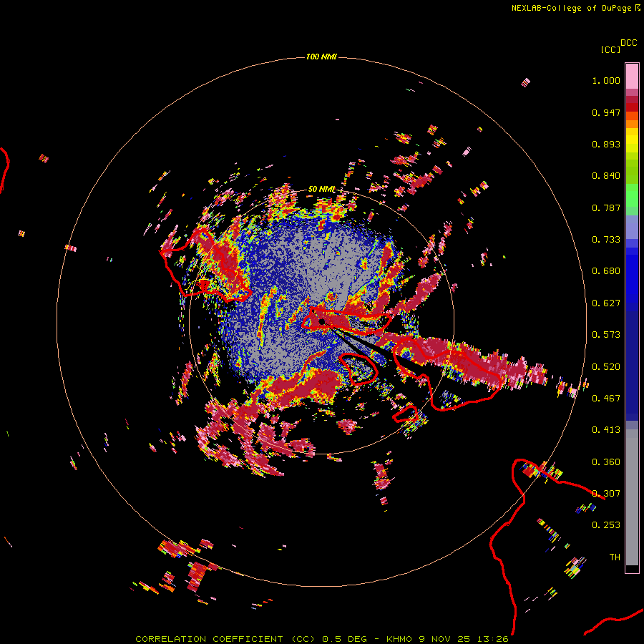Click the 0.413 color scale value
The height and width of the screenshot is (644, 644).
[606, 430]
